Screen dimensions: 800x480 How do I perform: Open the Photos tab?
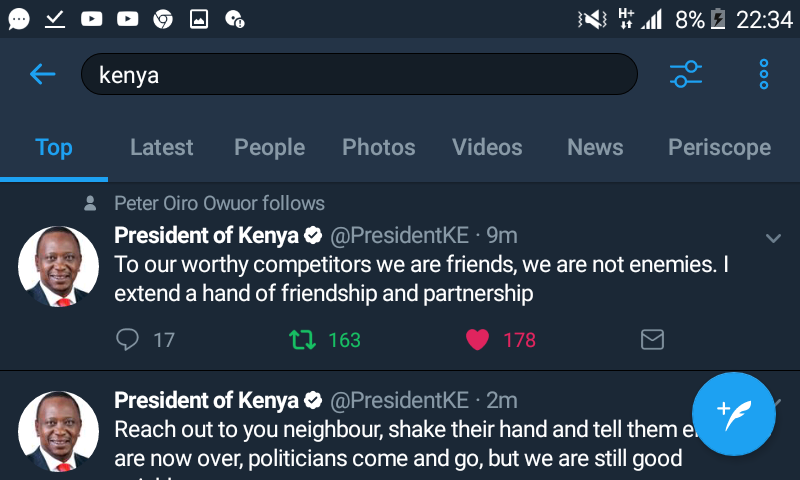click(x=378, y=147)
